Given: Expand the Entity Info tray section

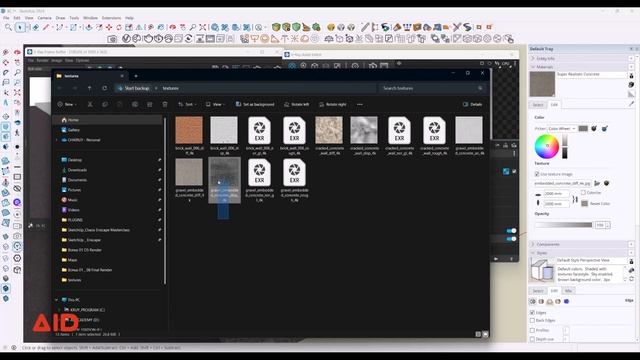Looking at the screenshot, I should point(533,58).
